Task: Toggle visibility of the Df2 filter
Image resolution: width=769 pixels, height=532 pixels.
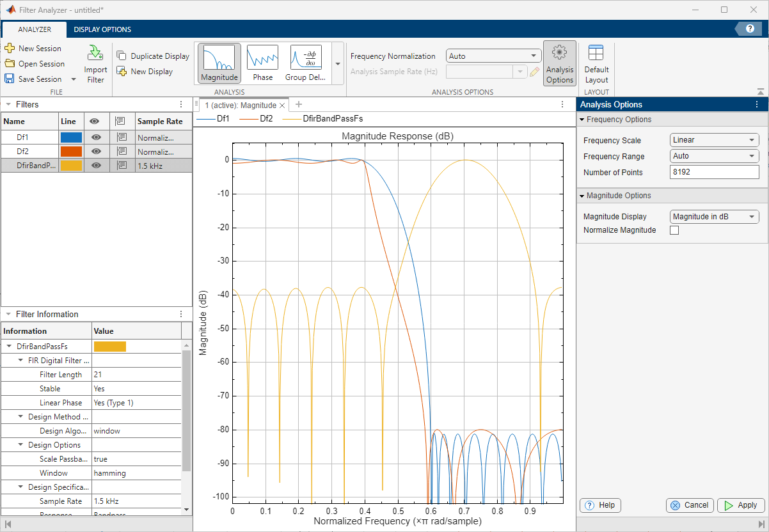Action: point(97,152)
